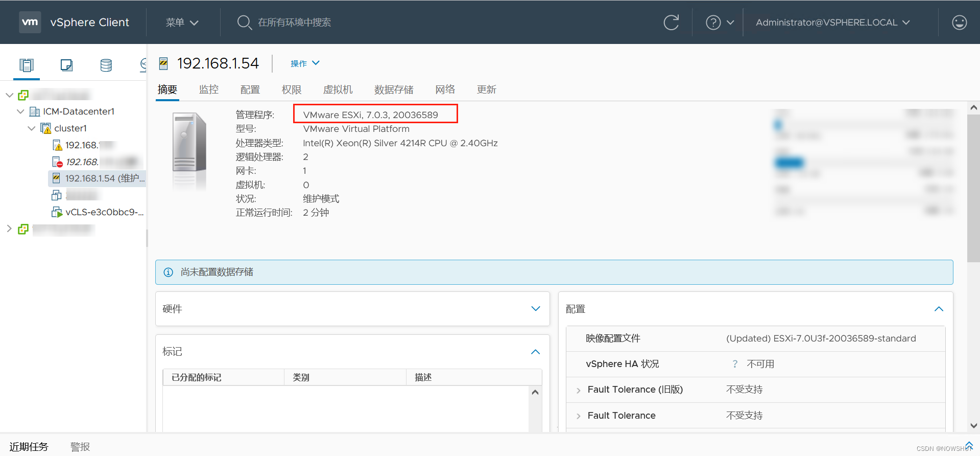980x456 pixels.
Task: Switch to the 配置 tab
Action: coord(250,89)
